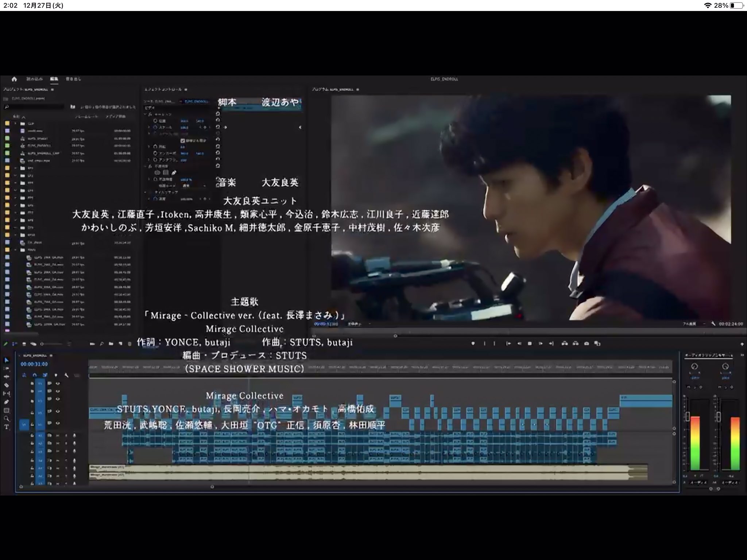The height and width of the screenshot is (560, 747).
Task: Open the Project panel menu
Action: tap(52, 89)
